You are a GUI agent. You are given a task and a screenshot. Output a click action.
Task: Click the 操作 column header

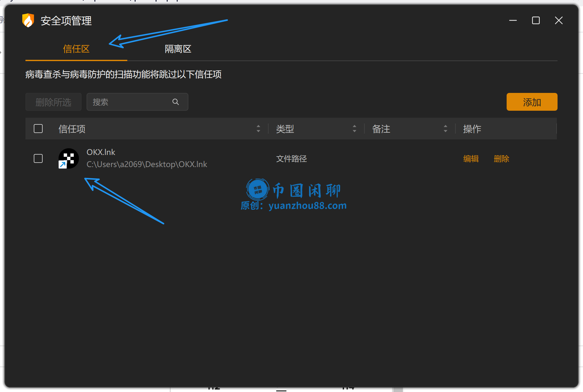(472, 129)
